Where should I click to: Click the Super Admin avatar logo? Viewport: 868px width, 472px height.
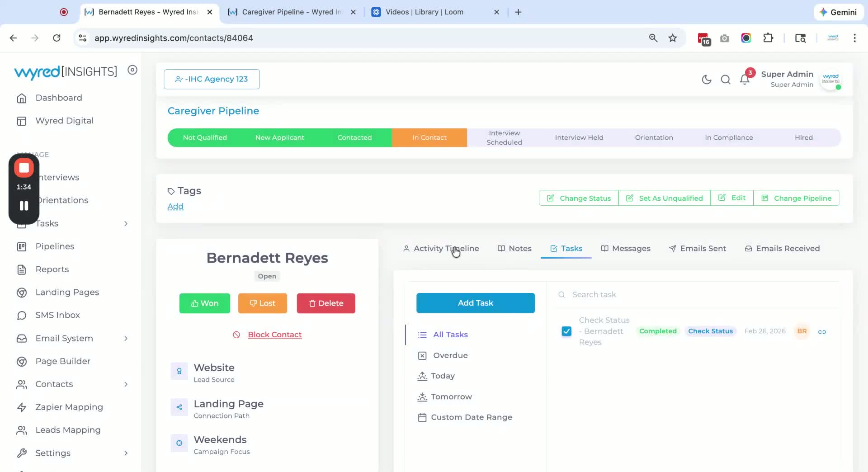(x=831, y=79)
